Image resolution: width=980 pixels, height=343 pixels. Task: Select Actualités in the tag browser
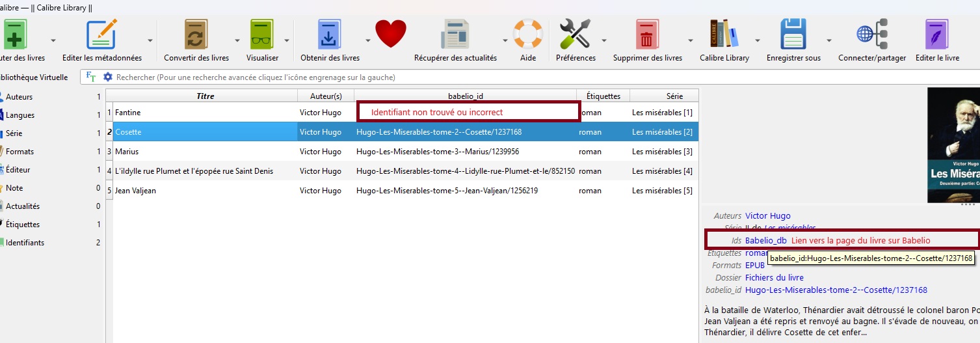(x=23, y=206)
